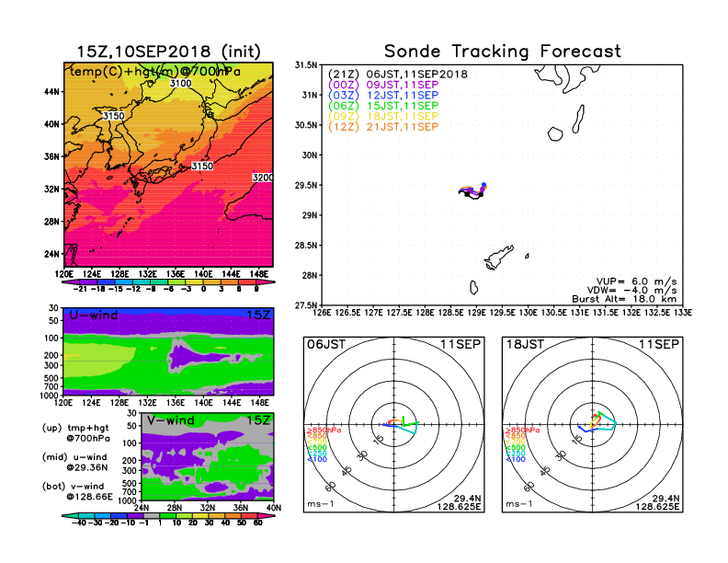Click the "15Z,10SEP2018 (init)" title
The image size is (728, 563).
pos(168,52)
